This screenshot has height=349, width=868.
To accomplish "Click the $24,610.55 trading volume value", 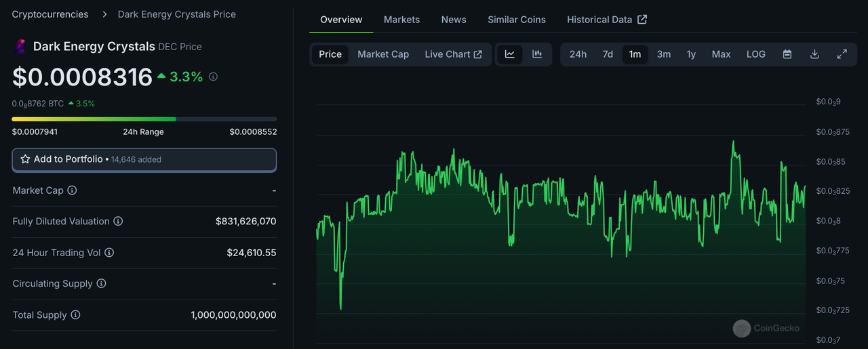I will coord(252,253).
